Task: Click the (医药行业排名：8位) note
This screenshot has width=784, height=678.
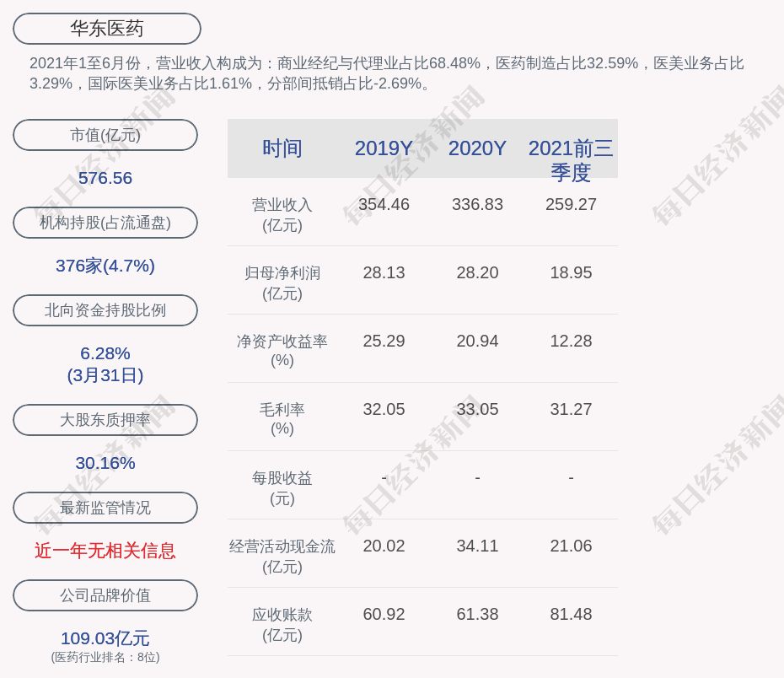Action: [105, 657]
